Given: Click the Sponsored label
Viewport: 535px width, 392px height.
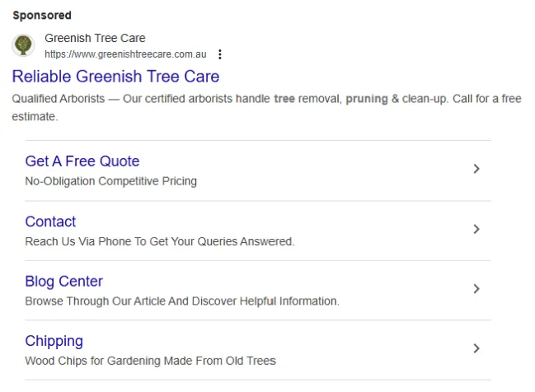Looking at the screenshot, I should point(42,15).
